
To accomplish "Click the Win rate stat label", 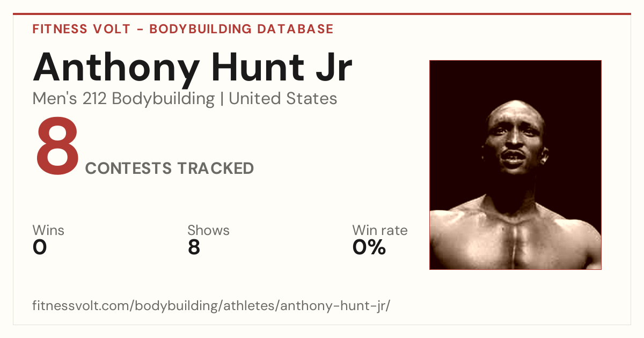I will (380, 230).
